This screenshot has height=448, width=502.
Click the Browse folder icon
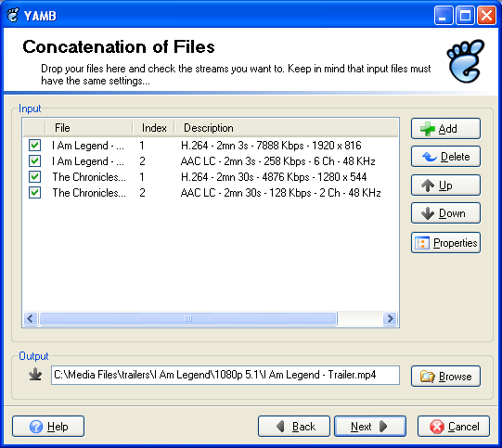427,377
